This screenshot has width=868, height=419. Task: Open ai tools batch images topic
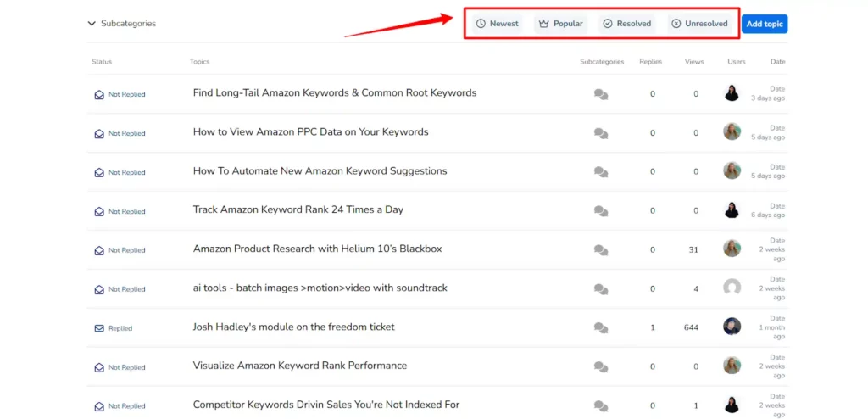pos(320,288)
